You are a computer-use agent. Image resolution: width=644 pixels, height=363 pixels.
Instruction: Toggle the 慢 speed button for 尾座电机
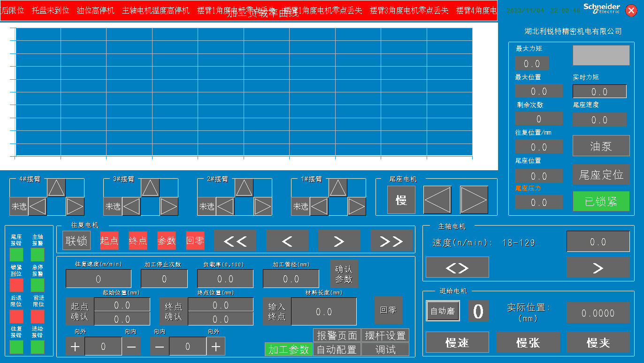[401, 200]
